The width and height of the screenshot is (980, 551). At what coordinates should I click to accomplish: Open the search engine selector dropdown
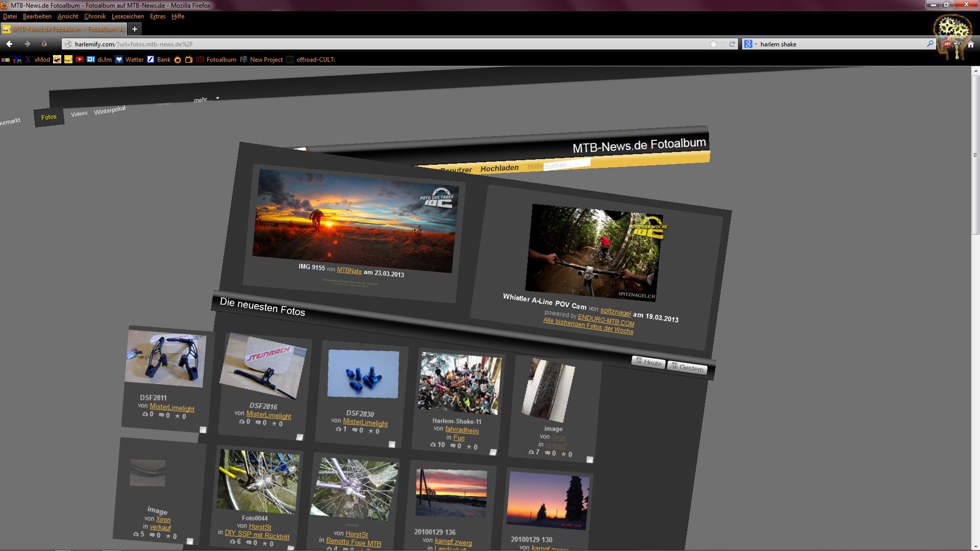tap(755, 44)
